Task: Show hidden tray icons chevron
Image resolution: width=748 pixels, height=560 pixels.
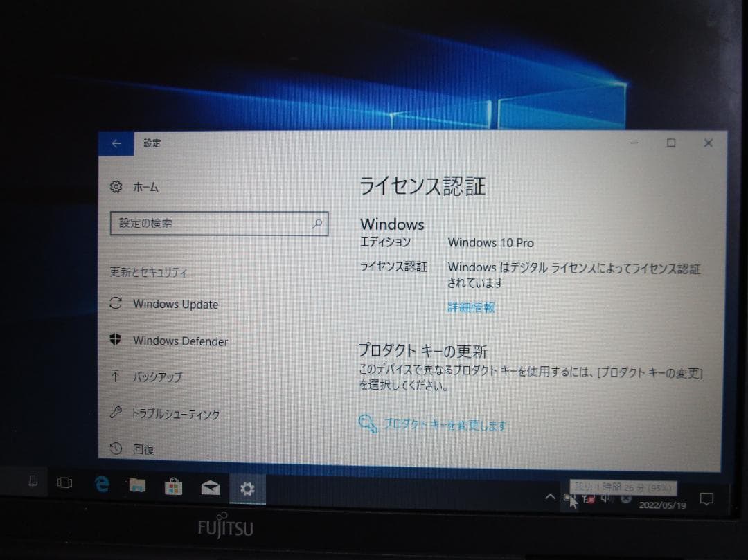Action: pos(550,497)
